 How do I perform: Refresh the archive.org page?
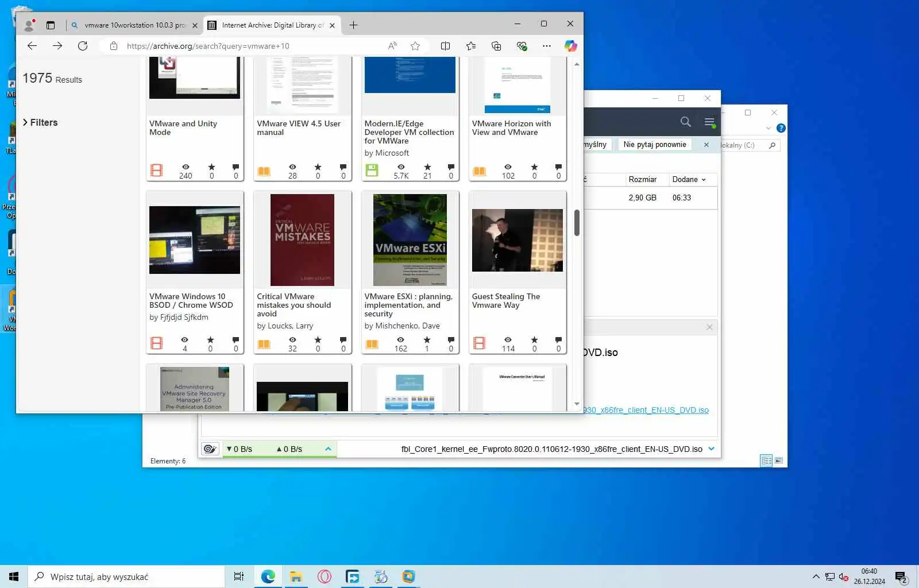pos(83,46)
